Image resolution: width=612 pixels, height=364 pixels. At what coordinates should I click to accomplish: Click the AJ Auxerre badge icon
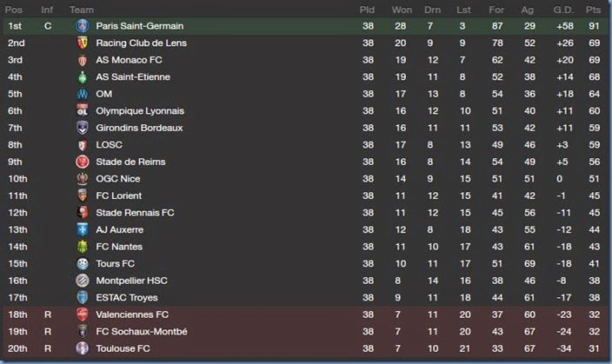coord(83,229)
